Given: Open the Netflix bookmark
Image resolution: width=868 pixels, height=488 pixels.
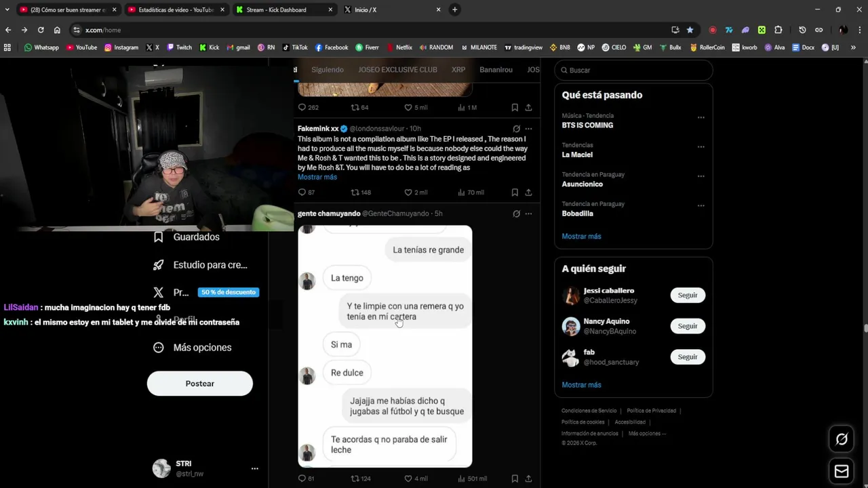Looking at the screenshot, I should coord(399,47).
